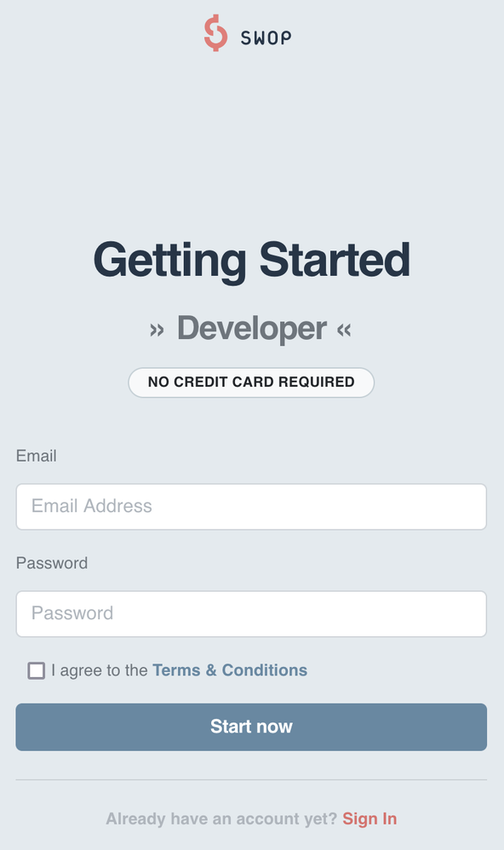Submit the form with Start now
The image size is (504, 850).
coord(251,727)
